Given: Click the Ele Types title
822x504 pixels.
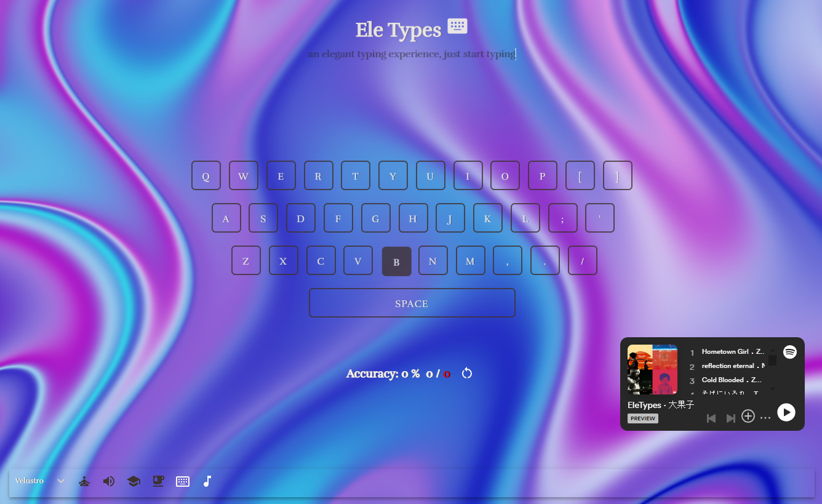Looking at the screenshot, I should 398,30.
